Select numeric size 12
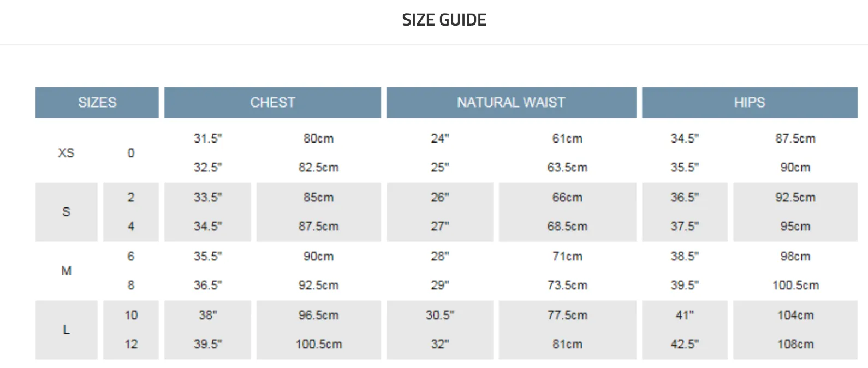This screenshot has width=868, height=368. tap(131, 344)
